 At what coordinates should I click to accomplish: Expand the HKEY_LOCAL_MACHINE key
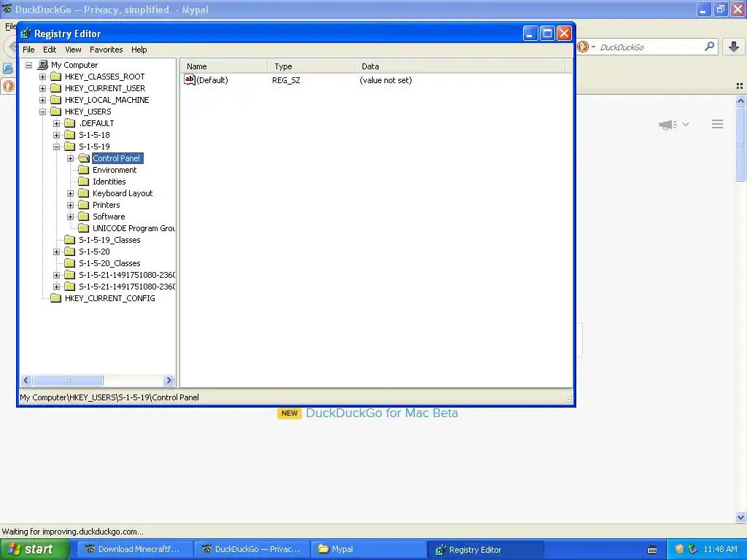coord(42,100)
